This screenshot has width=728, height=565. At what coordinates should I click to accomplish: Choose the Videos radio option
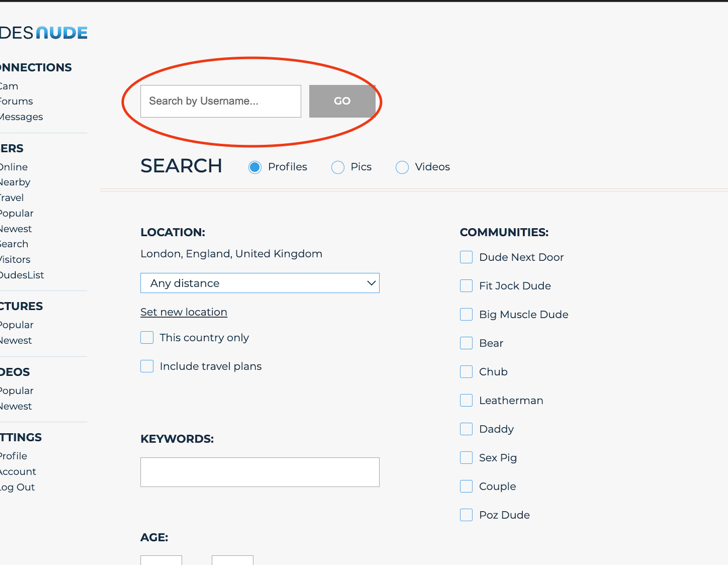402,167
